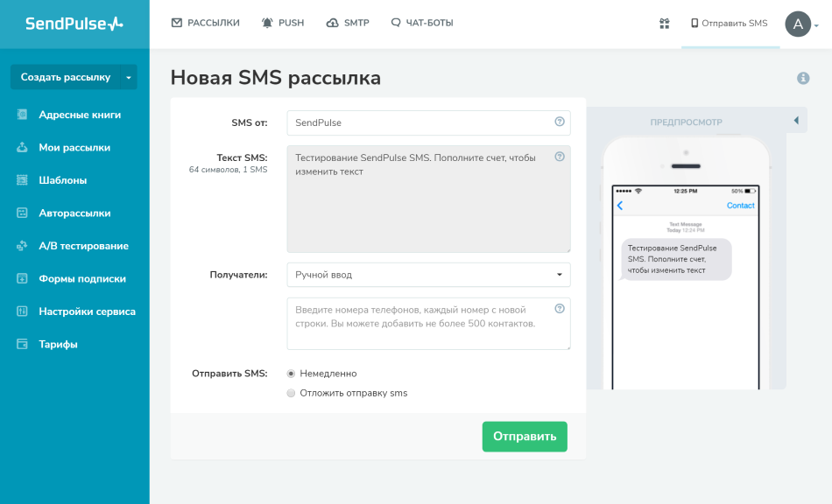Viewport: 832px width, 504px height.
Task: Click the SMS от sender name field
Action: pos(429,122)
